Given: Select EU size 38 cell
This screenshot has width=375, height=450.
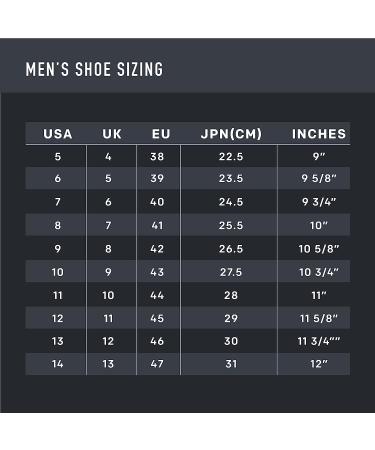Looking at the screenshot, I should pyautogui.click(x=157, y=156).
